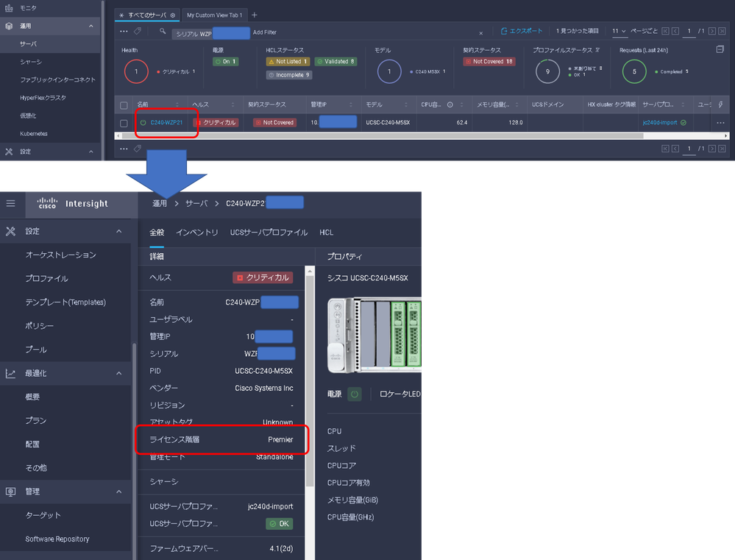Screen dimensions: 735x560
Task: Sort the table by 名前 column arrows
Action: 177,104
